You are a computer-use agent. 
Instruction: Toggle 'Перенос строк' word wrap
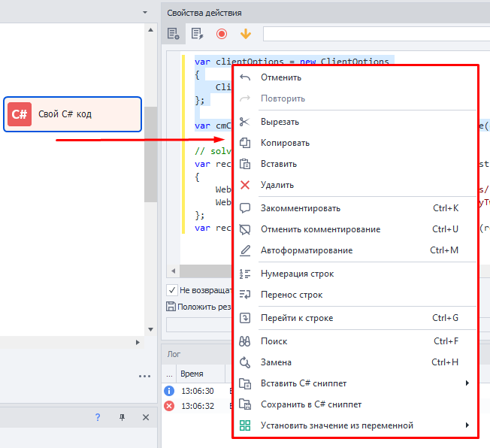(x=292, y=295)
